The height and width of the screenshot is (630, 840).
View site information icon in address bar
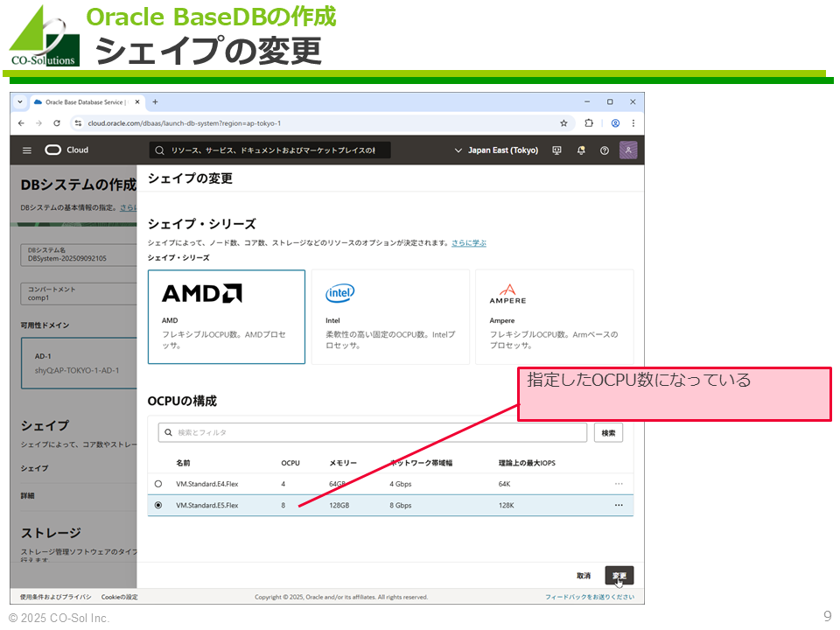click(78, 123)
